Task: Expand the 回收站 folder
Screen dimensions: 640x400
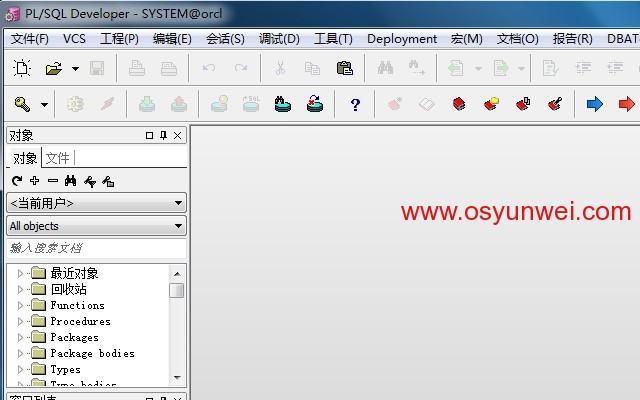Action: point(20,289)
